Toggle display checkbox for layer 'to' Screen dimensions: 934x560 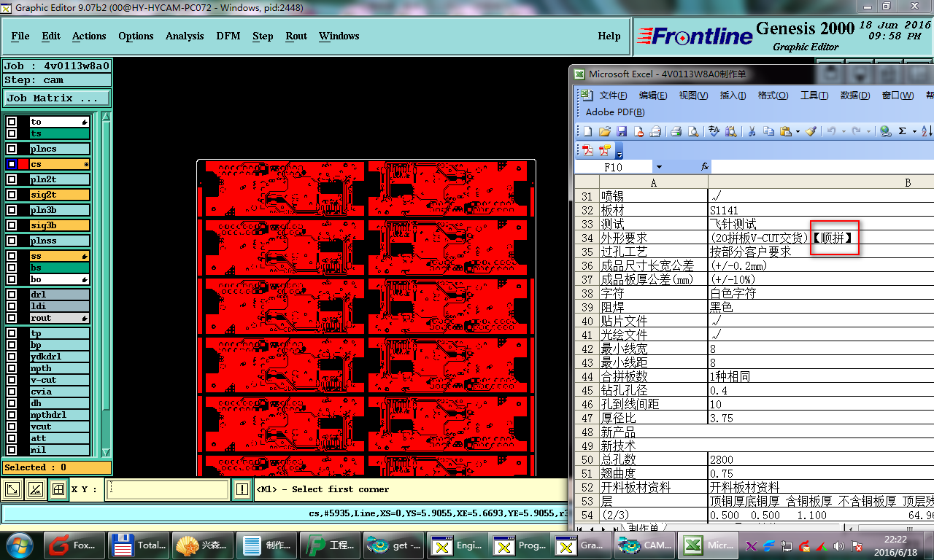[x=12, y=122]
